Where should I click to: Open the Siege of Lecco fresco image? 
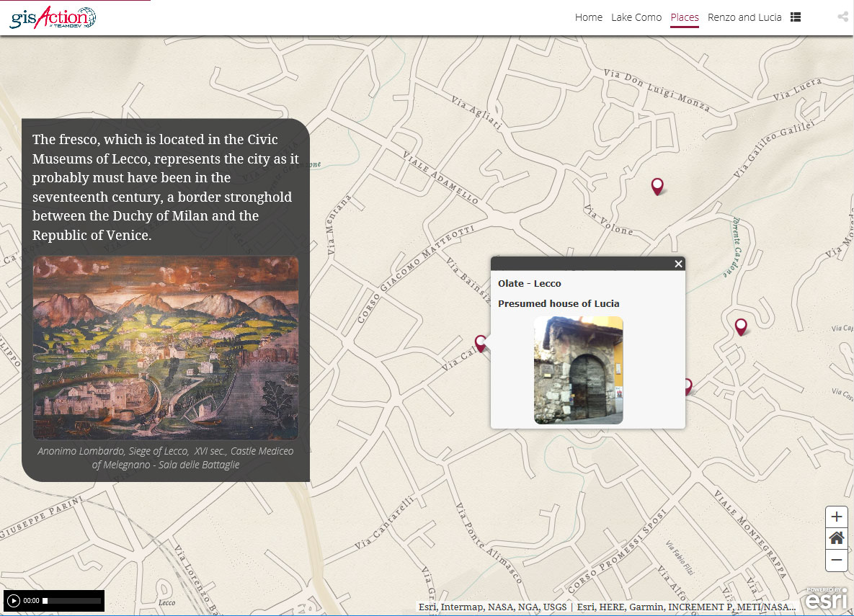click(166, 348)
